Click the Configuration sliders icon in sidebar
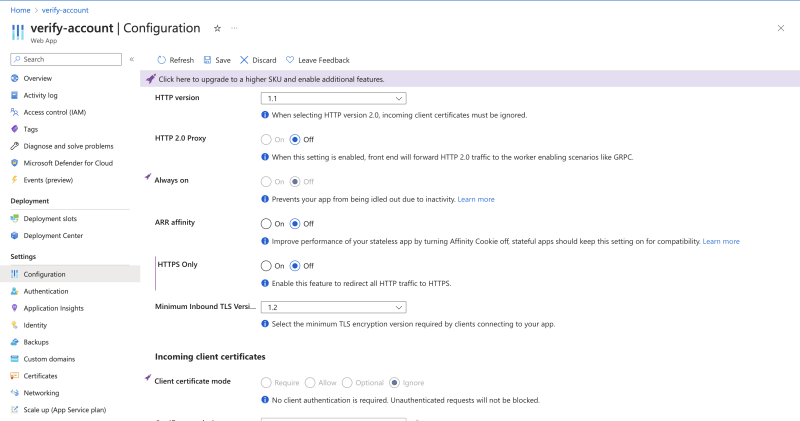This screenshot has width=800, height=421. click(14, 274)
